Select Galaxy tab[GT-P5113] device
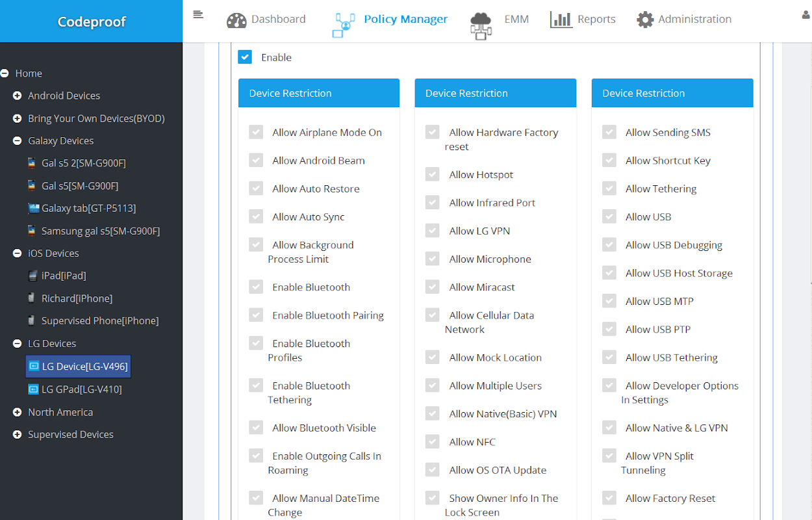Viewport: 812px width, 520px height. pos(88,208)
